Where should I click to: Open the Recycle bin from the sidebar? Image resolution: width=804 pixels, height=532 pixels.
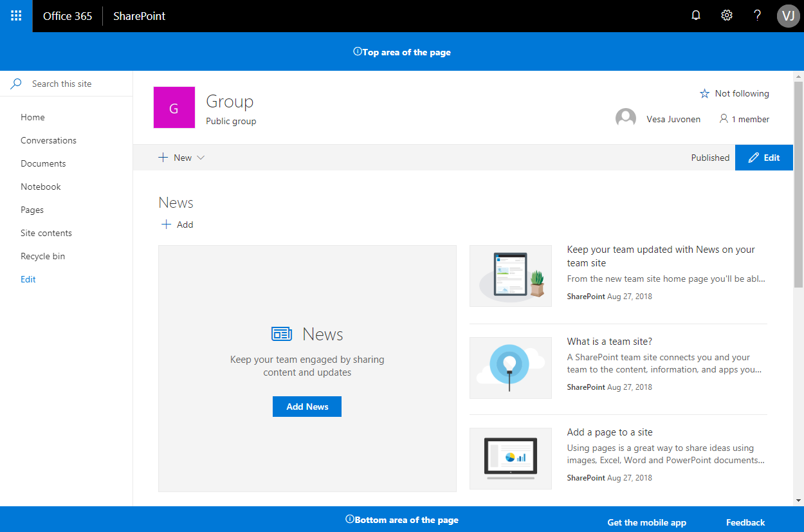click(x=42, y=255)
